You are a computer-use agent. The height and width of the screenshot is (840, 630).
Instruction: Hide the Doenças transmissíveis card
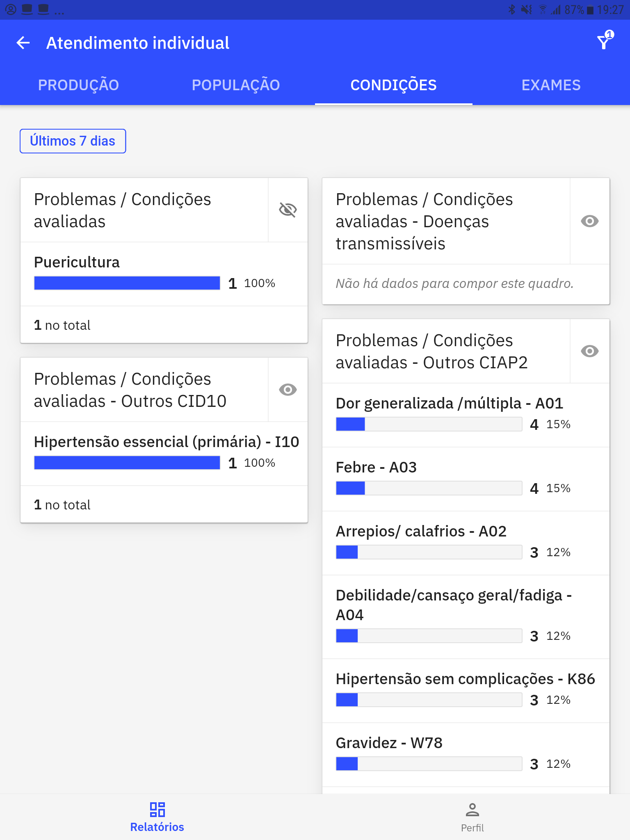click(x=590, y=221)
